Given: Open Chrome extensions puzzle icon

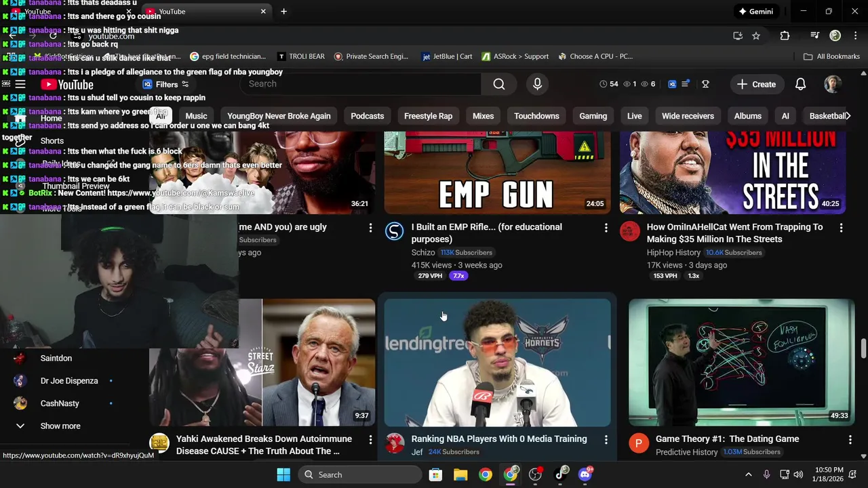Looking at the screenshot, I should (785, 35).
